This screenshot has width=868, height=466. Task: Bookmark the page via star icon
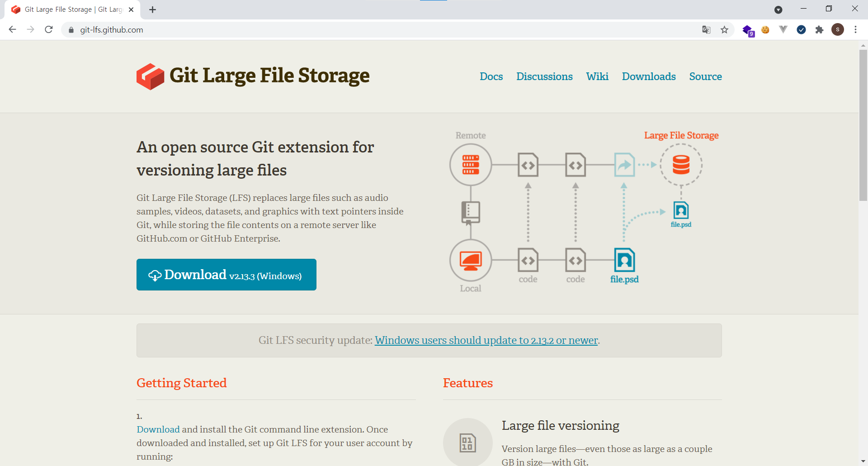[725, 29]
